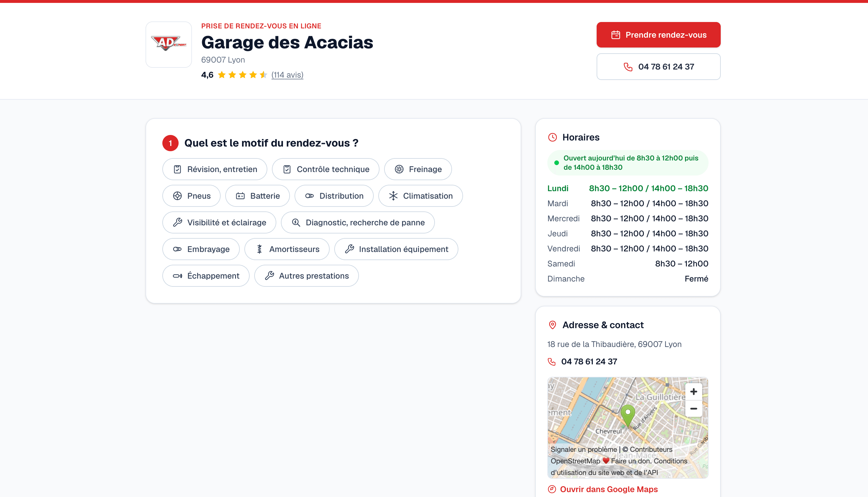This screenshot has width=868, height=497.
Task: Click the Dimanche Fermé row
Action: 627,279
